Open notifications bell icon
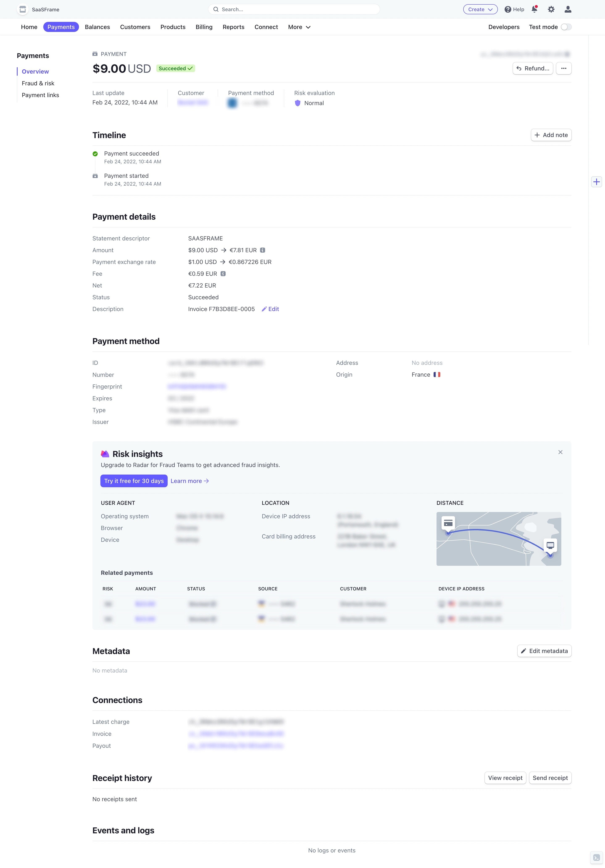Viewport: 605px width, 868px height. 534,9
